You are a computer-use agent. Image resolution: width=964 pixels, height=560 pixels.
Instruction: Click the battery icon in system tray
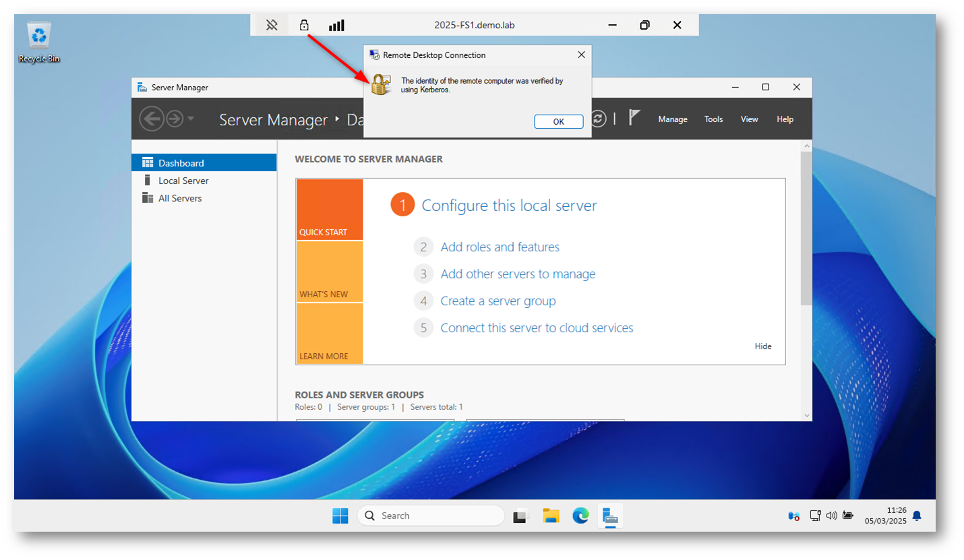[x=847, y=516]
